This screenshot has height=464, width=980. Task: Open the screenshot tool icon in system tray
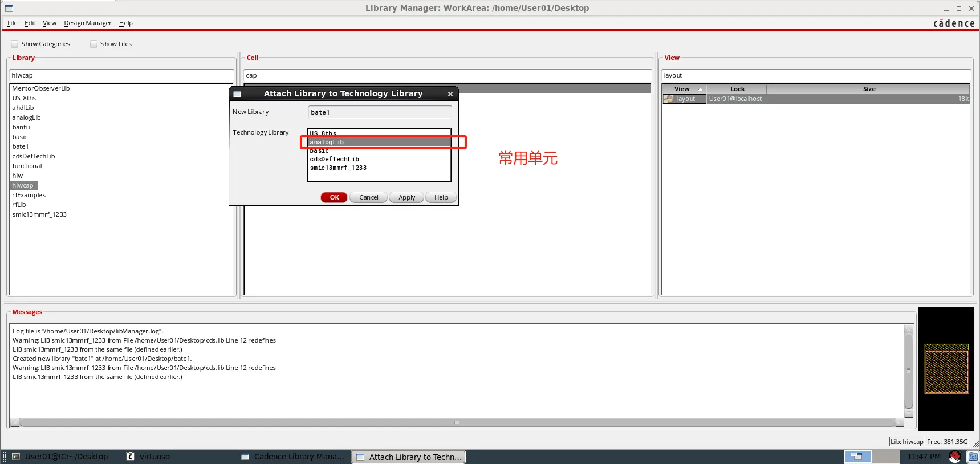click(x=973, y=457)
